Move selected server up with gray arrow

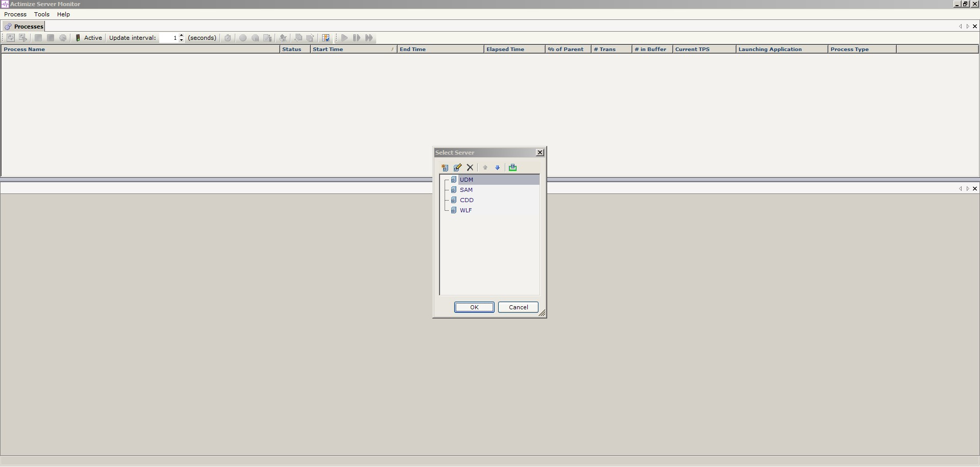[x=485, y=167]
